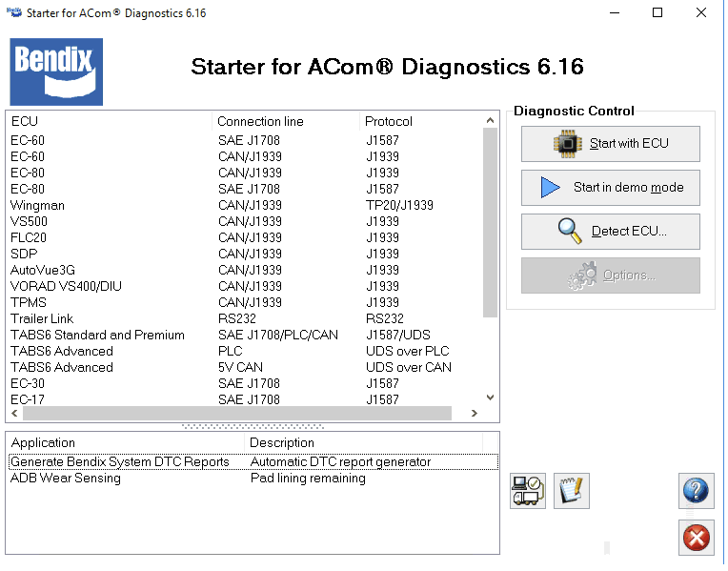Click the RS232 connection line cell
The image size is (728, 571).
pos(237,318)
